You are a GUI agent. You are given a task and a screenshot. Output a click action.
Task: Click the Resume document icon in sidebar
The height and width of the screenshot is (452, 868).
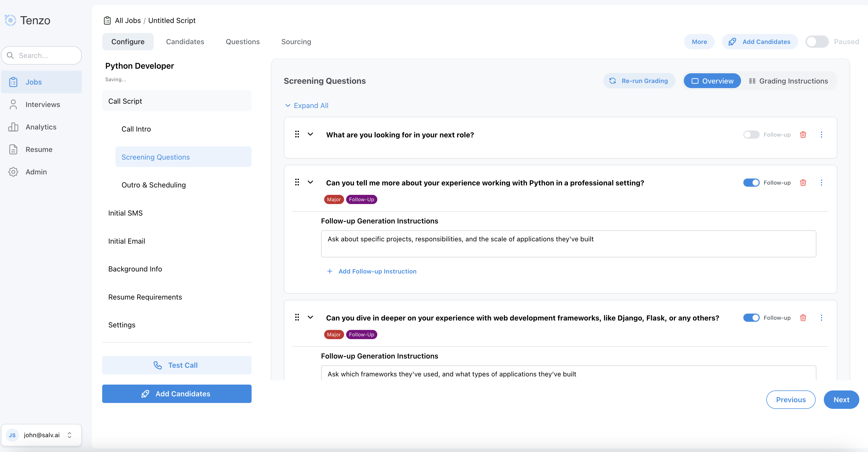click(13, 149)
